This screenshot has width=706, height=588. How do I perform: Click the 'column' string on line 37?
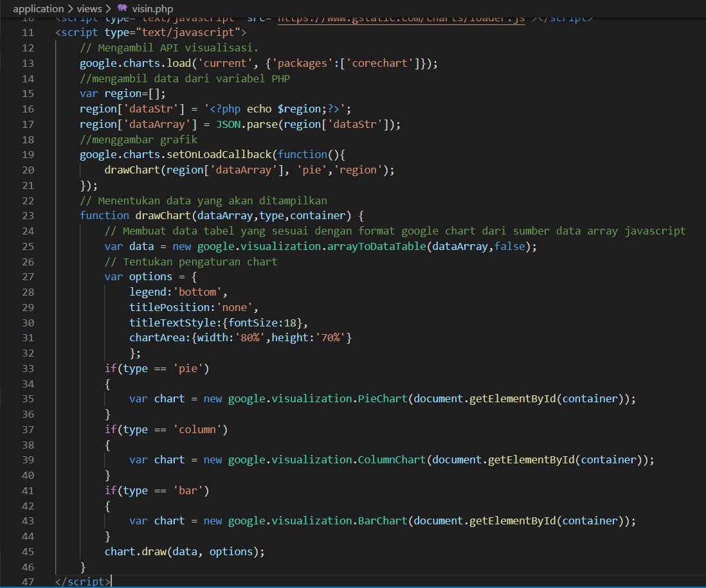point(197,429)
